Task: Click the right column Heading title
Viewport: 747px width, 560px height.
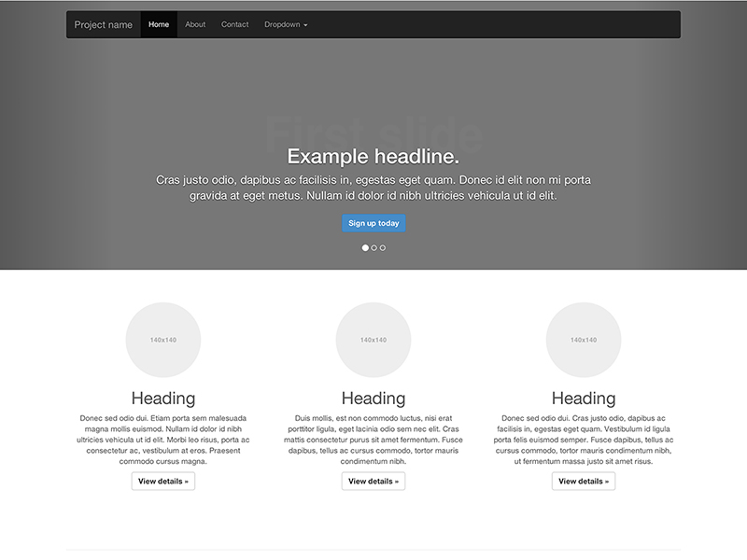Action: point(584,398)
